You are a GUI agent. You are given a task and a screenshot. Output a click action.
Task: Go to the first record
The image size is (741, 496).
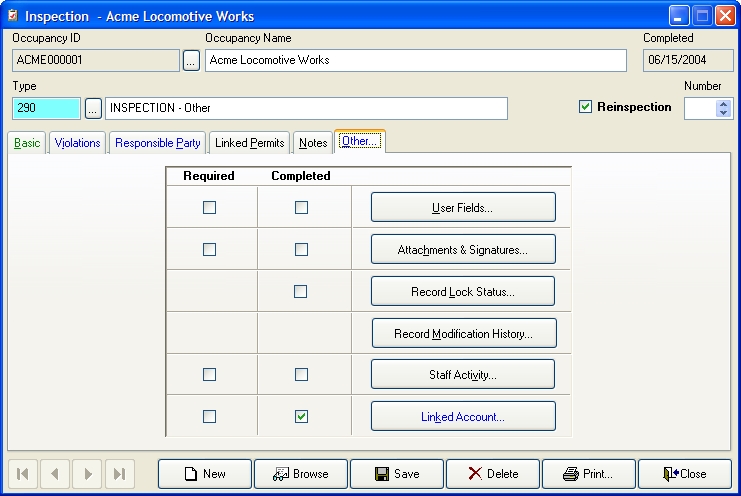click(23, 474)
